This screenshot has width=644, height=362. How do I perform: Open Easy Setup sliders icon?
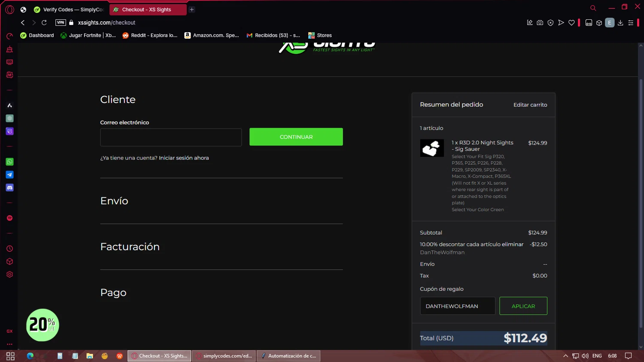(x=631, y=23)
